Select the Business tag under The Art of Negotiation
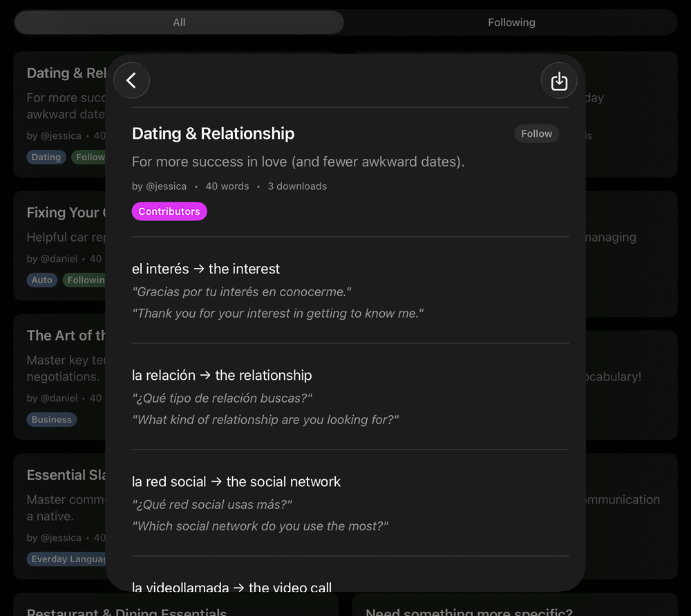 51,419
